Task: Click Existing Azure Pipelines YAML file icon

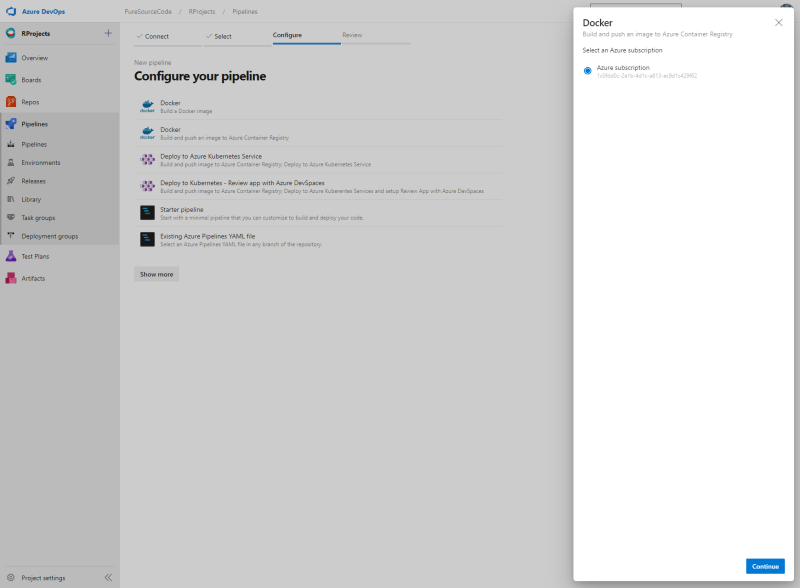Action: click(x=147, y=239)
